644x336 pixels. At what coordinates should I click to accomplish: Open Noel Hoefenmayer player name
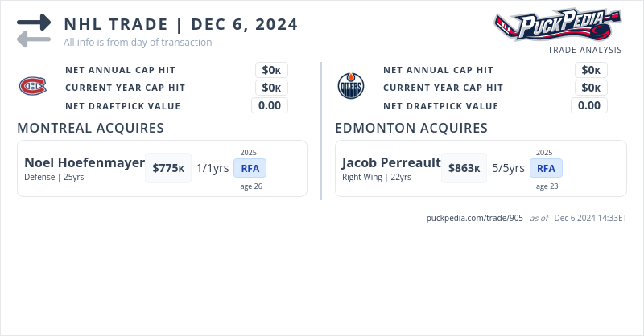(85, 162)
